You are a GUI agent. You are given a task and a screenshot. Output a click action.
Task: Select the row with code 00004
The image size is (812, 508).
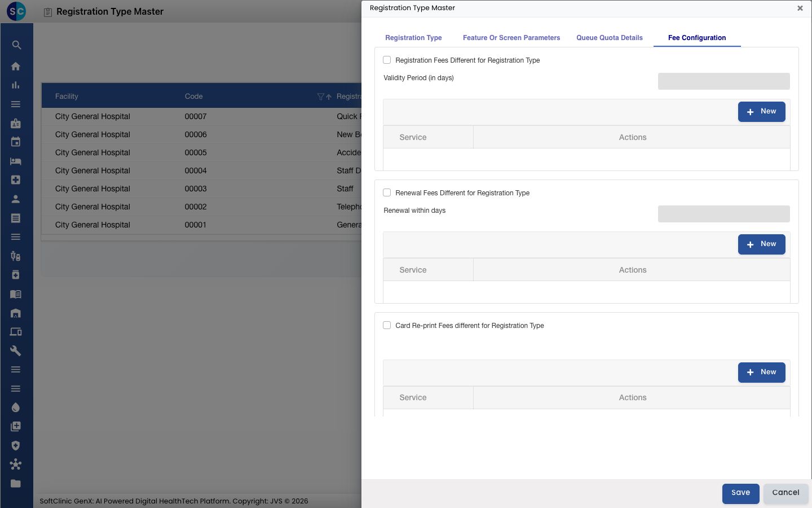click(x=201, y=170)
